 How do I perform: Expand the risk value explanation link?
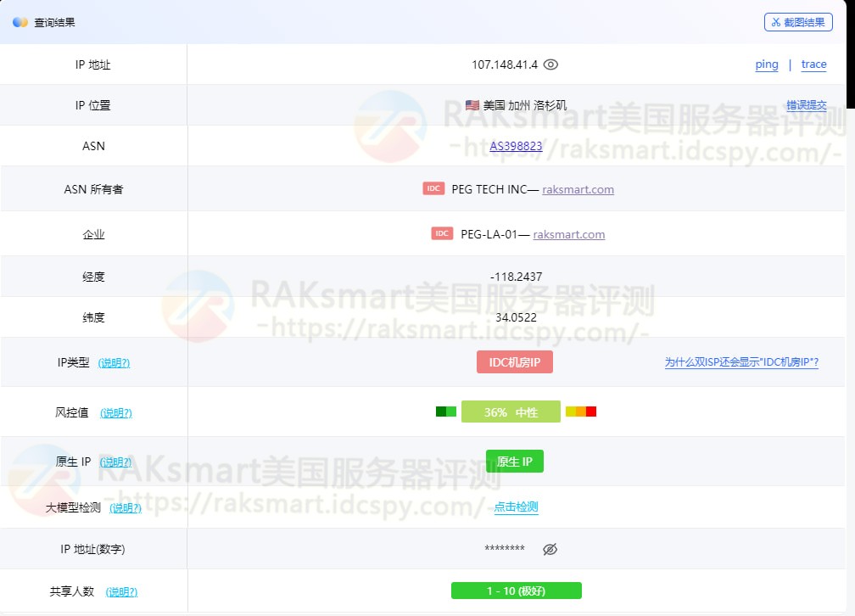coord(116,413)
